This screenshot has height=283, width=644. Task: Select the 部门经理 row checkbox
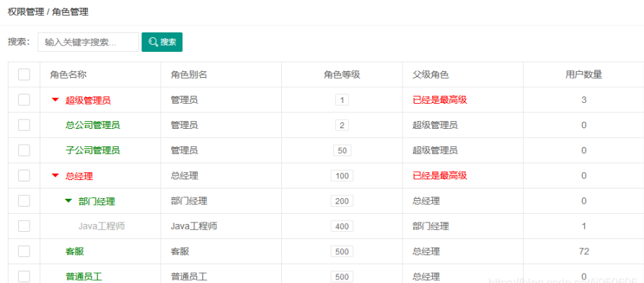point(24,201)
